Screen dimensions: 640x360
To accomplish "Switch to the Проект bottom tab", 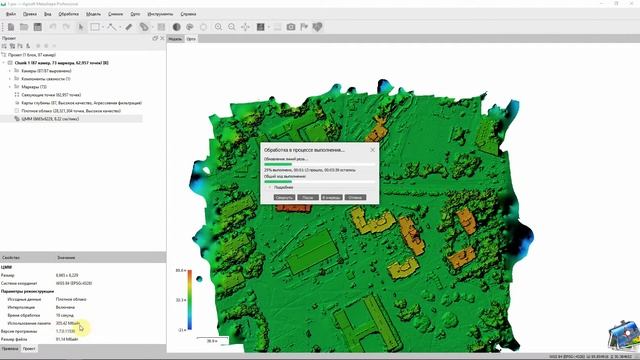I will 29,349.
